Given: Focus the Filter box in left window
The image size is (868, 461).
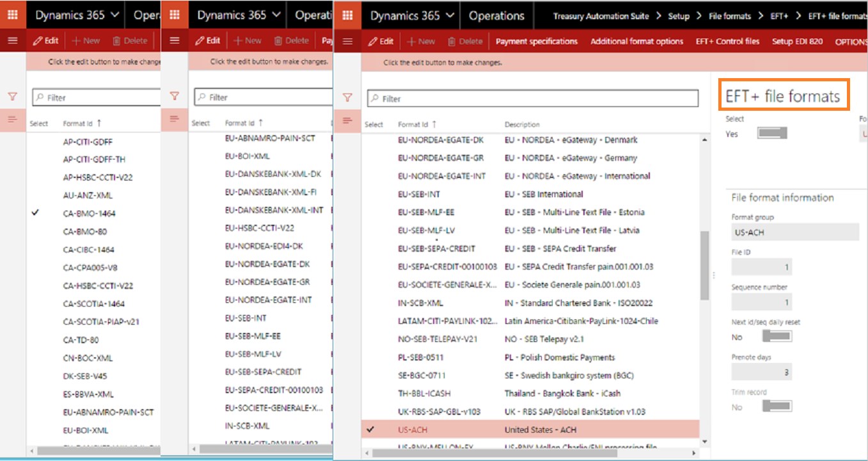Looking at the screenshot, I should click(96, 97).
